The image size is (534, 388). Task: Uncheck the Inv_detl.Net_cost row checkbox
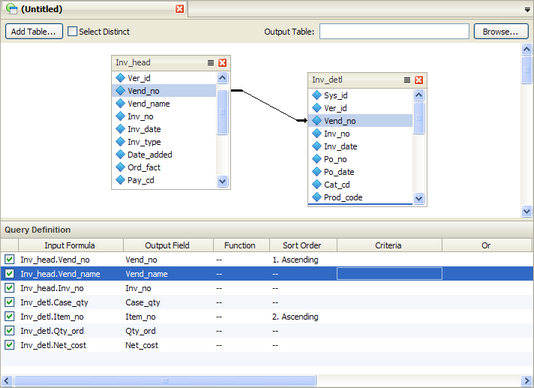[x=9, y=345]
